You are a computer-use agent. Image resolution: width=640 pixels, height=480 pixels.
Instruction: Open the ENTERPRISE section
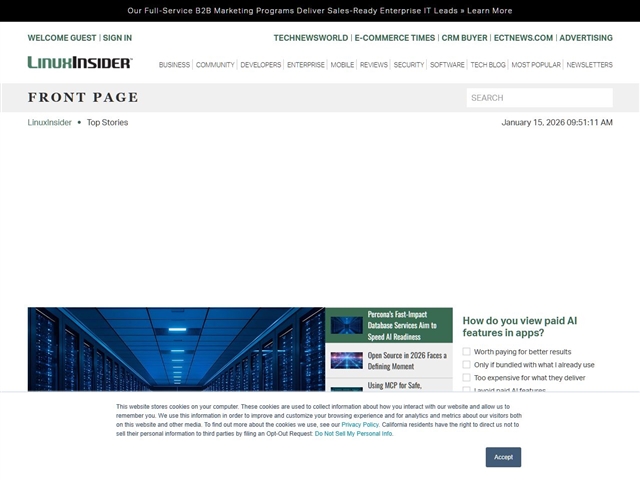pos(306,65)
